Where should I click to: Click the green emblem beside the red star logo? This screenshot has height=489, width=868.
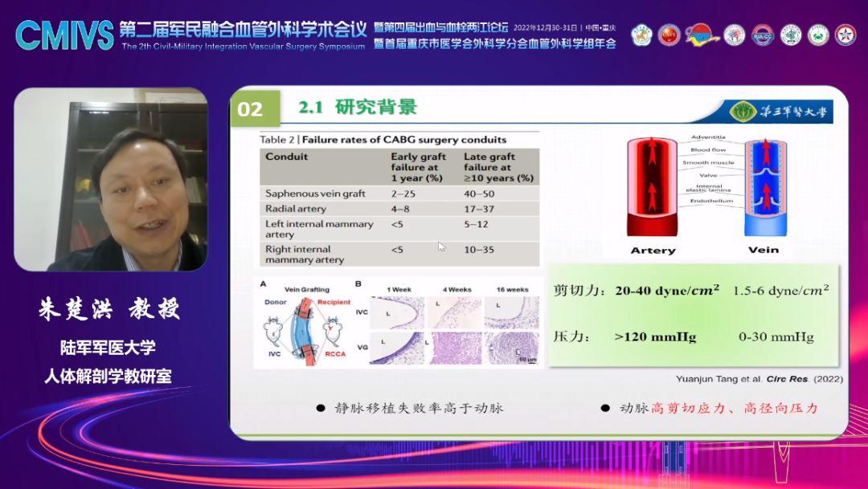pos(818,35)
